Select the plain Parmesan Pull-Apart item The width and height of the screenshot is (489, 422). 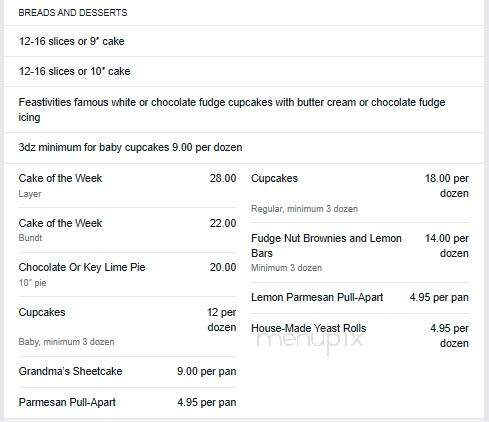point(127,402)
